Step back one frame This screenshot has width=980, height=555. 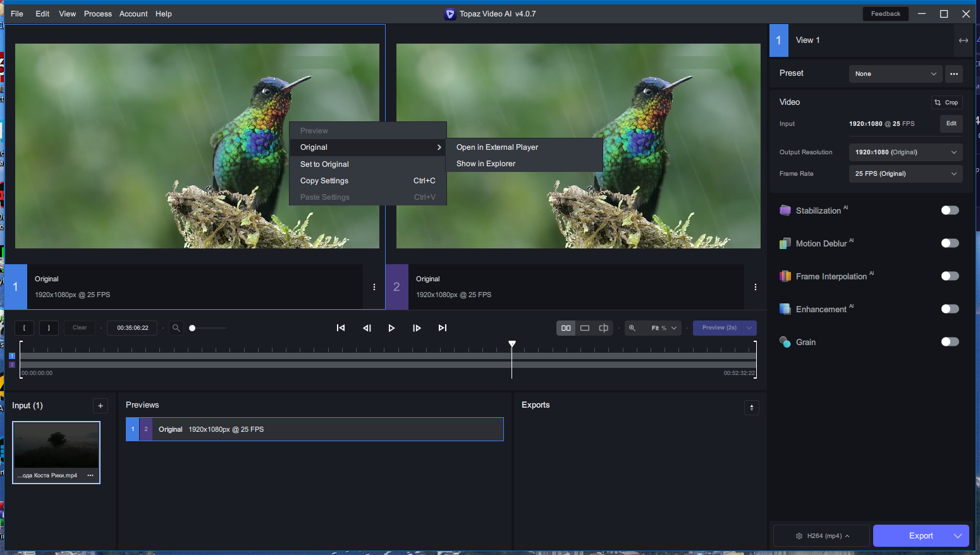click(367, 327)
